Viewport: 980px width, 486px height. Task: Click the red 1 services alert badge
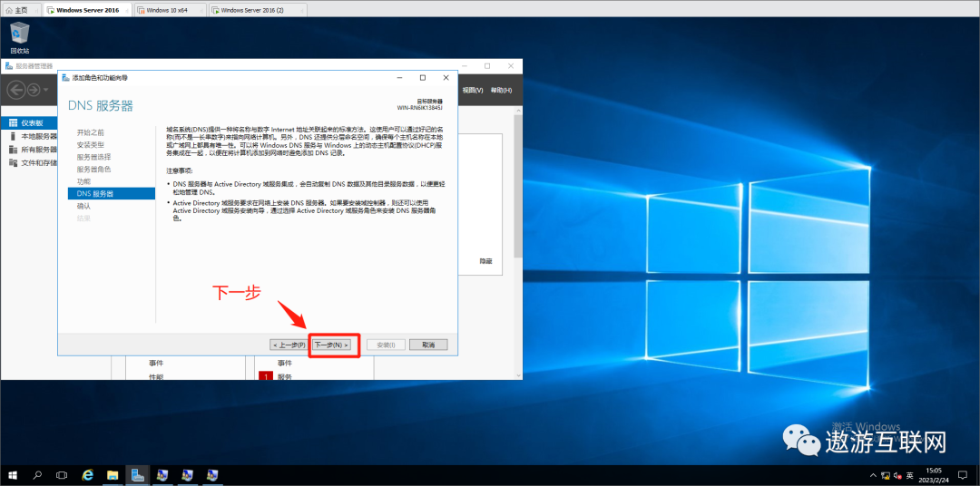tap(265, 376)
